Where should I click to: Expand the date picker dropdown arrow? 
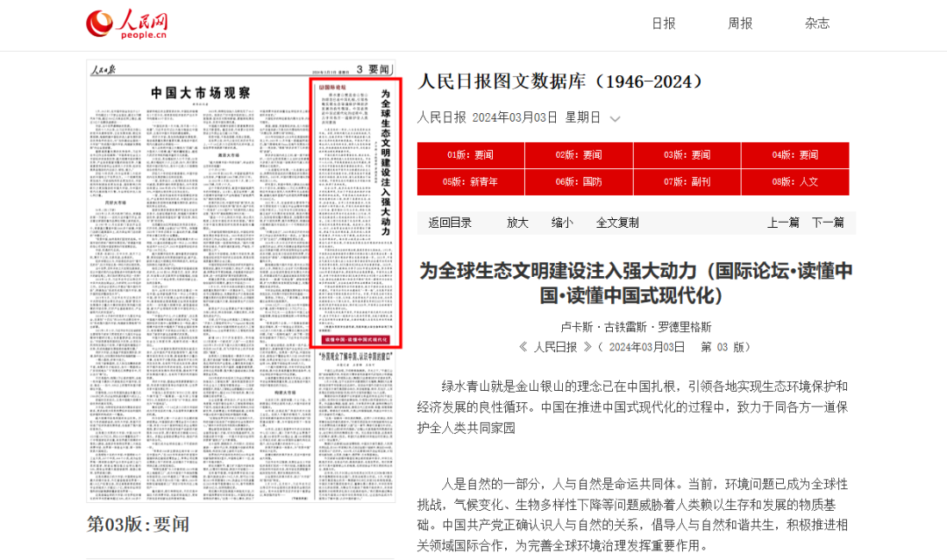[x=615, y=118]
